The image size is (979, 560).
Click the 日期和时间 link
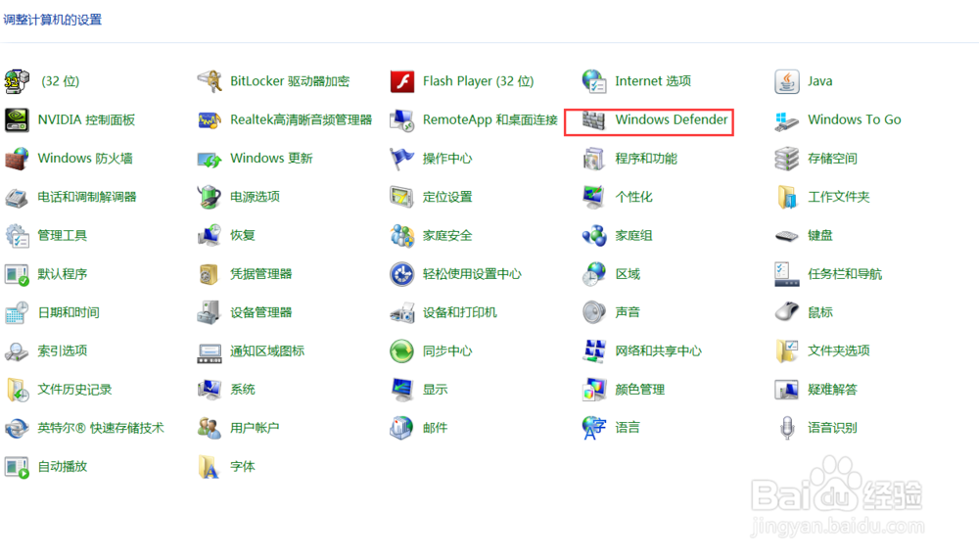pos(69,312)
